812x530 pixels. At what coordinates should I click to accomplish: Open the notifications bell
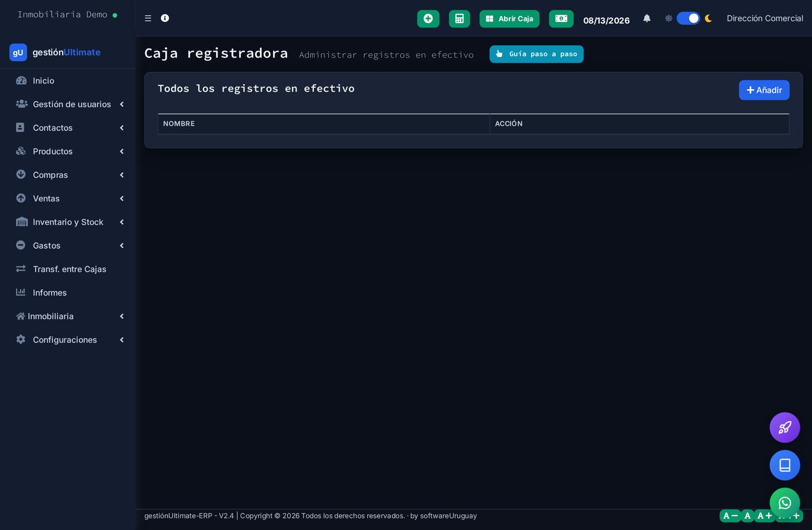tap(647, 19)
